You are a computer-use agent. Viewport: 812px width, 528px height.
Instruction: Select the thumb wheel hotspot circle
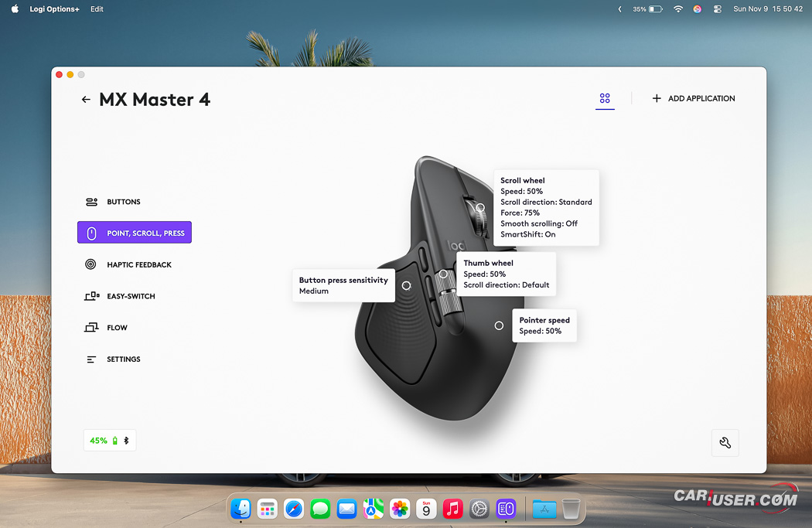(x=443, y=274)
